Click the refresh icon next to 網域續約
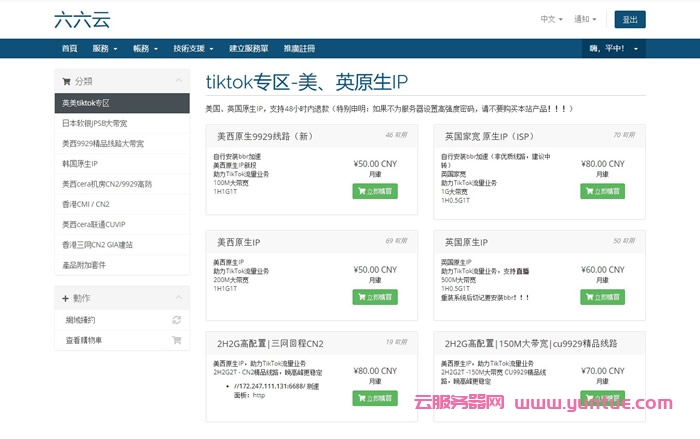The image size is (700, 439). (x=176, y=320)
